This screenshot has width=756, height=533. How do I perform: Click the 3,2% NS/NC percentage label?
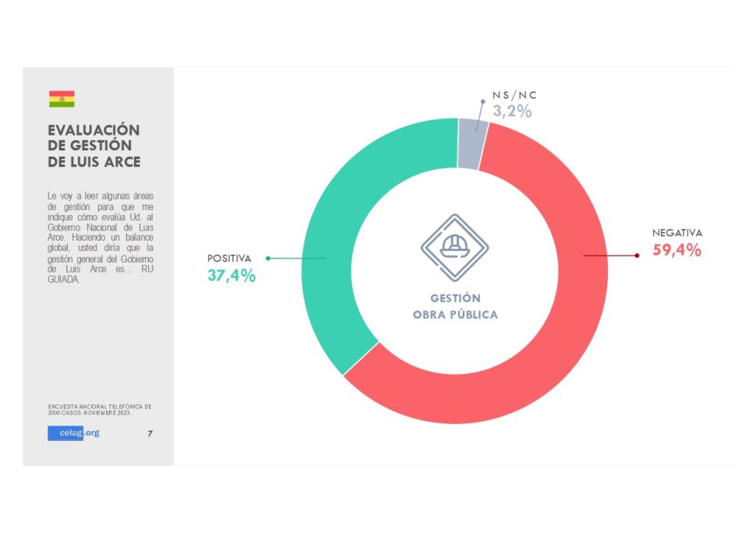click(x=512, y=111)
